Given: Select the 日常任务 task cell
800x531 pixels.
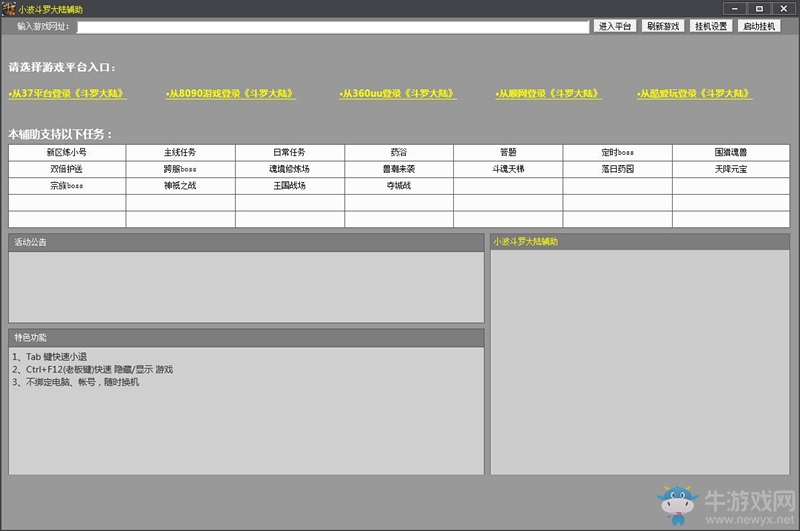Looking at the screenshot, I should [x=289, y=153].
